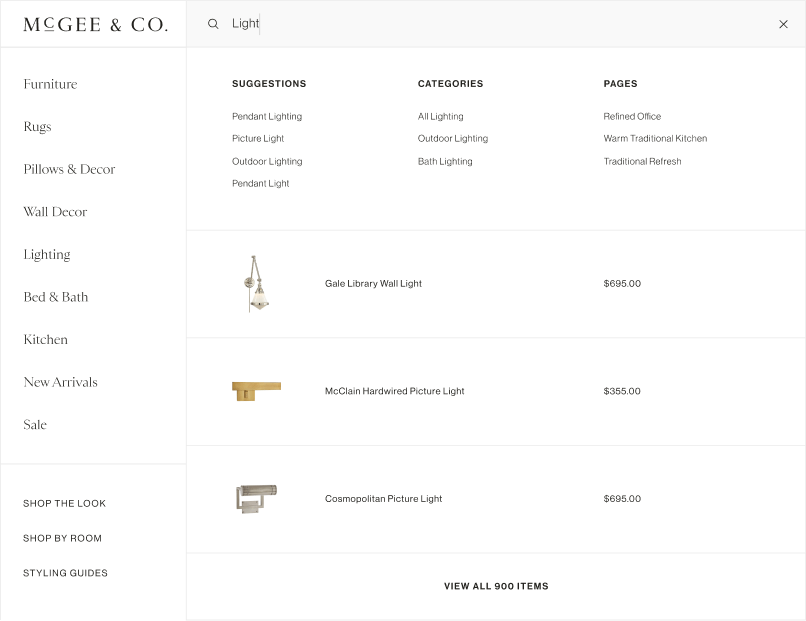Click View All 900 Items
Viewport: 806px width, 621px height.
pos(496,586)
